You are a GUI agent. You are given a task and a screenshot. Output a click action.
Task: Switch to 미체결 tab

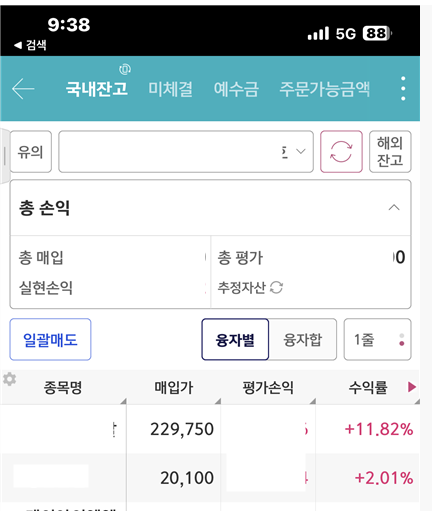(x=170, y=89)
